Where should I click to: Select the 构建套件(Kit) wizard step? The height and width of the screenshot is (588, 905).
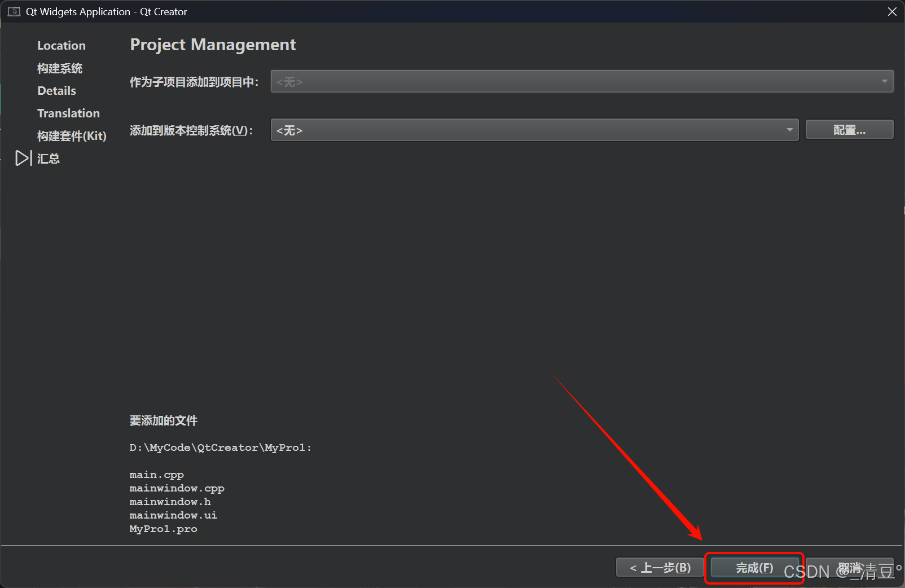tap(72, 136)
